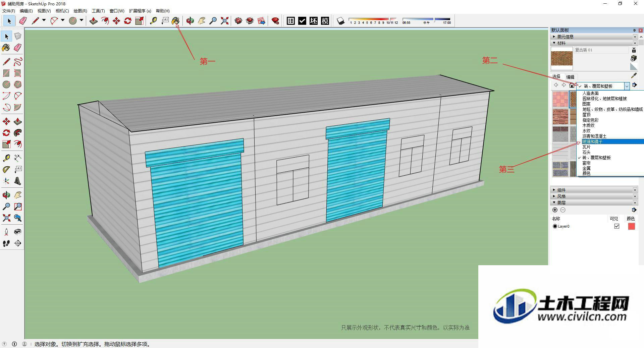Select the Tape Measure tool in top toolbar

tap(153, 21)
